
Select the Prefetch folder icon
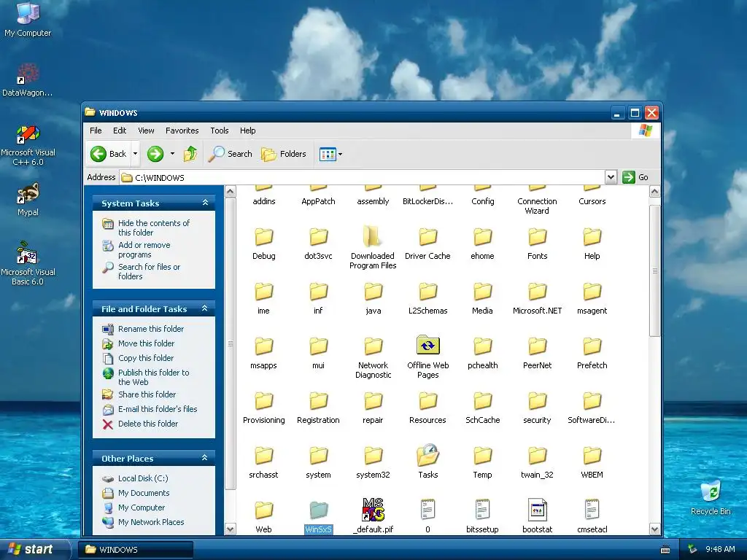coord(592,346)
